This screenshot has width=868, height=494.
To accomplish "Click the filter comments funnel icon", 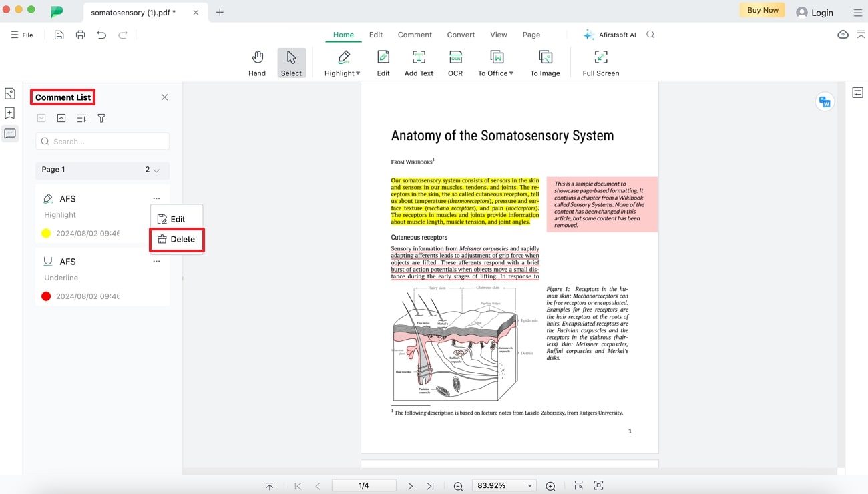I will 101,118.
